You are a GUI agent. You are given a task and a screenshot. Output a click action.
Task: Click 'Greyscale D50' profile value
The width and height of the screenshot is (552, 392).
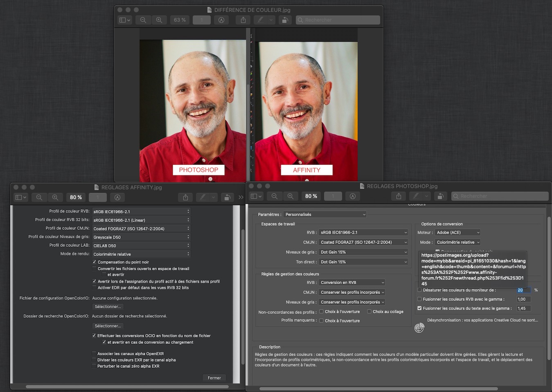click(x=107, y=237)
